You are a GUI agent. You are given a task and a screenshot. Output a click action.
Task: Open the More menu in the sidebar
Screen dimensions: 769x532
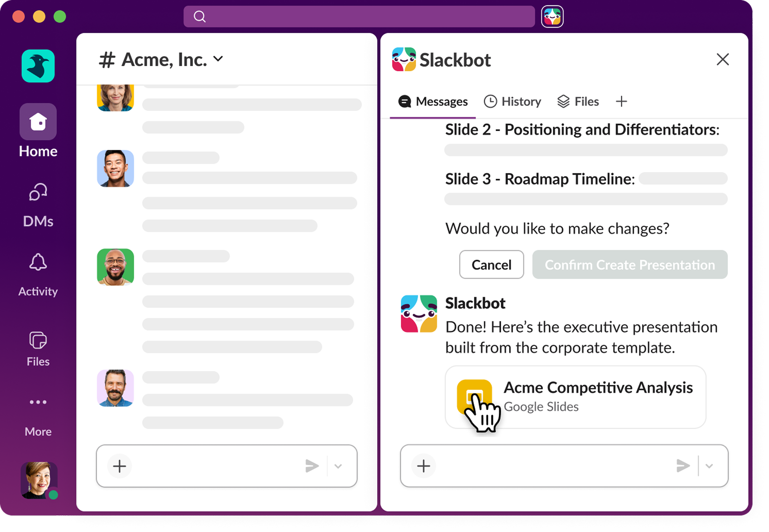click(x=38, y=417)
